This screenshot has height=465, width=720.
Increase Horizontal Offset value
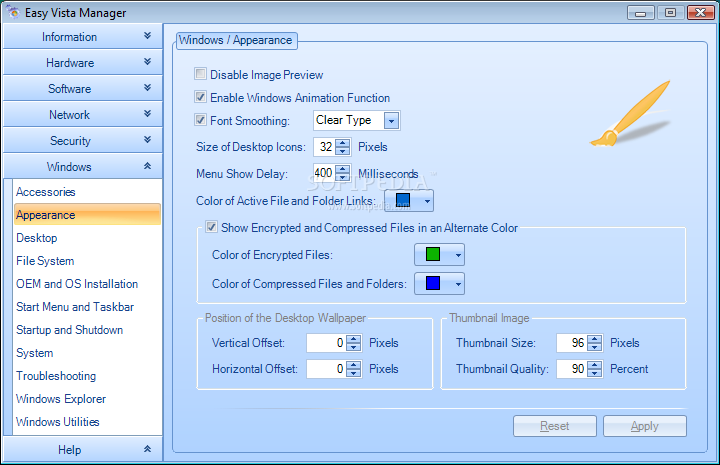click(354, 365)
